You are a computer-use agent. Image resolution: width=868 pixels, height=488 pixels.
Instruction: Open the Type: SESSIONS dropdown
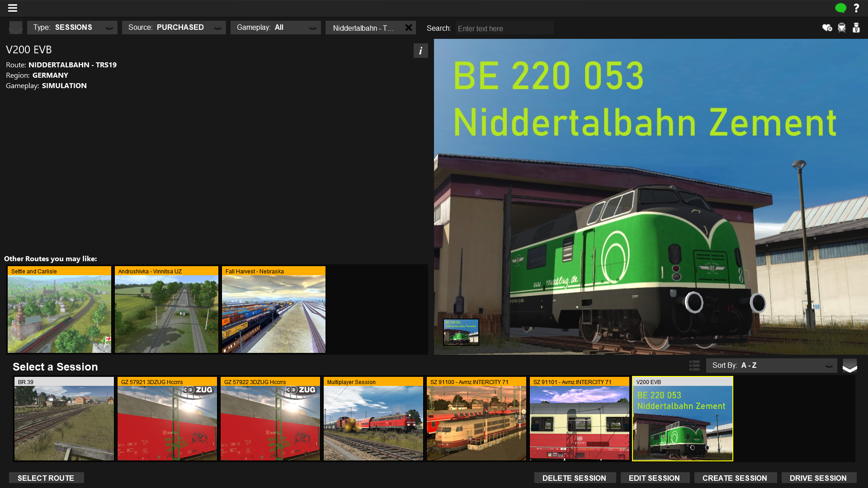pyautogui.click(x=72, y=28)
